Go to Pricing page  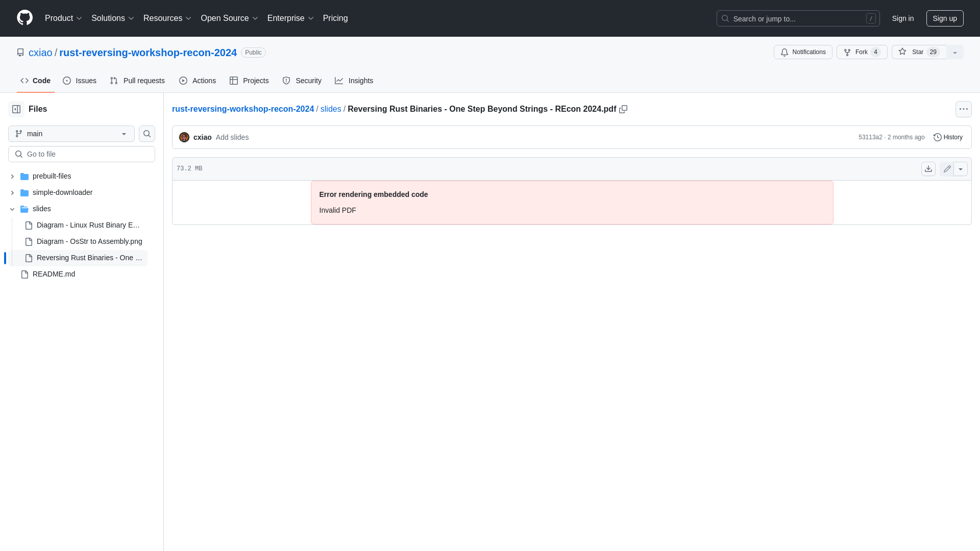pyautogui.click(x=335, y=18)
